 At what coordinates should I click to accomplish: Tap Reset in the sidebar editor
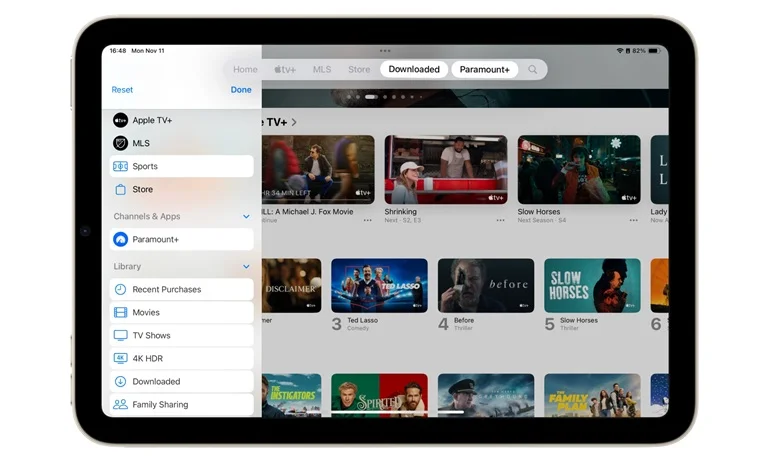point(122,90)
